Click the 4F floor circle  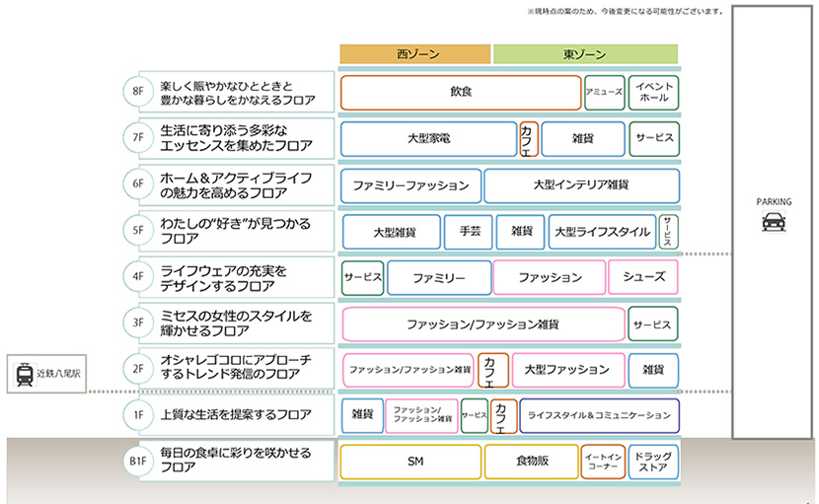coord(138,276)
